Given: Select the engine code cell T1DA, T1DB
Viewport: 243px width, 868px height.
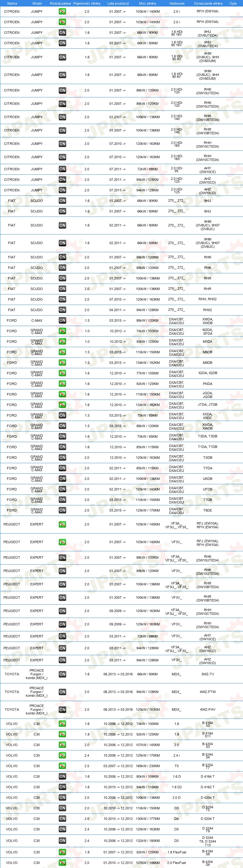Looking at the screenshot, I should [208, 447].
